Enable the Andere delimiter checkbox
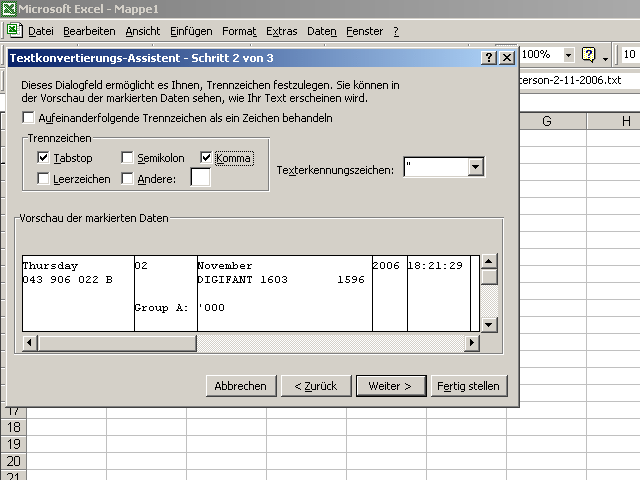This screenshot has height=480, width=640. (x=127, y=178)
